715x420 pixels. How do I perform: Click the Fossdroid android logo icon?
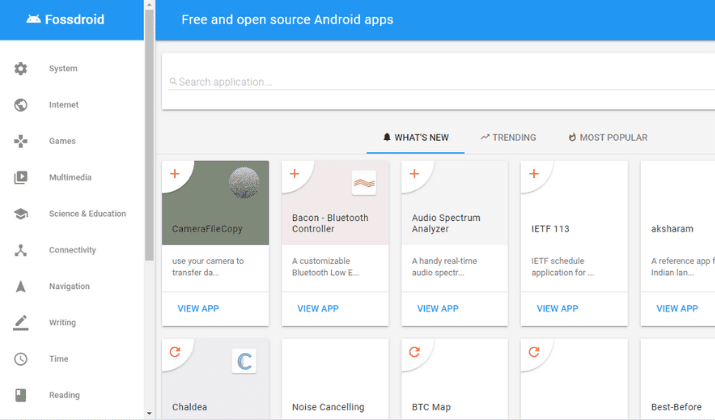coord(33,19)
